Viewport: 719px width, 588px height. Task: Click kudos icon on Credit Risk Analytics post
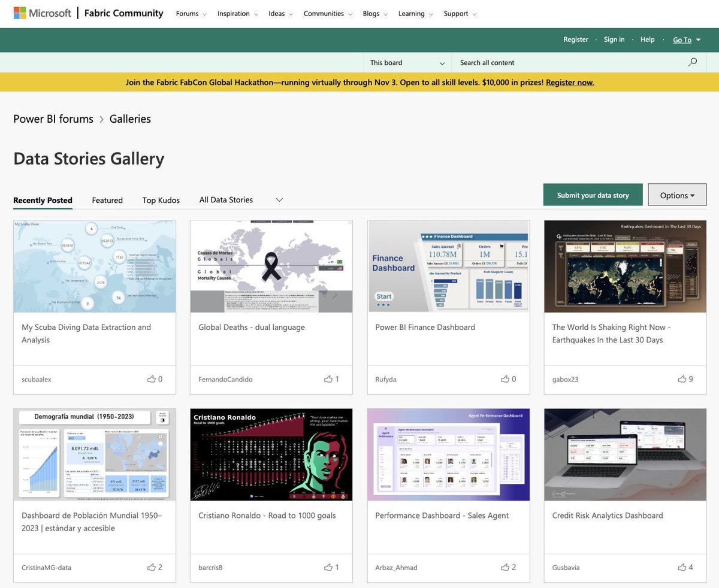click(x=682, y=567)
